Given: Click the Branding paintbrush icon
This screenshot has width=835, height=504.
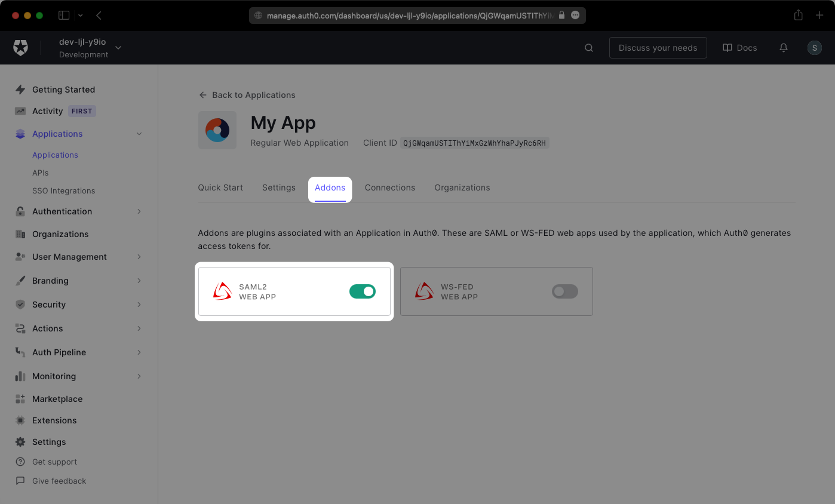Looking at the screenshot, I should click(x=22, y=281).
